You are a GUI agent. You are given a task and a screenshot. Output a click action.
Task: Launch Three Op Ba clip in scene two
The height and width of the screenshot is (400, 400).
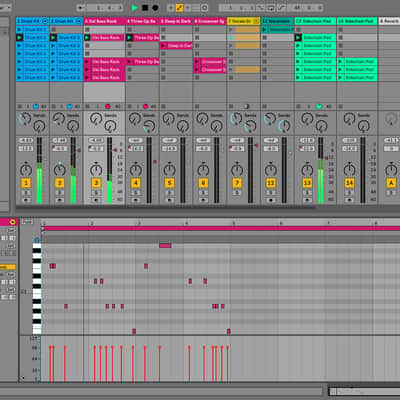click(130, 38)
